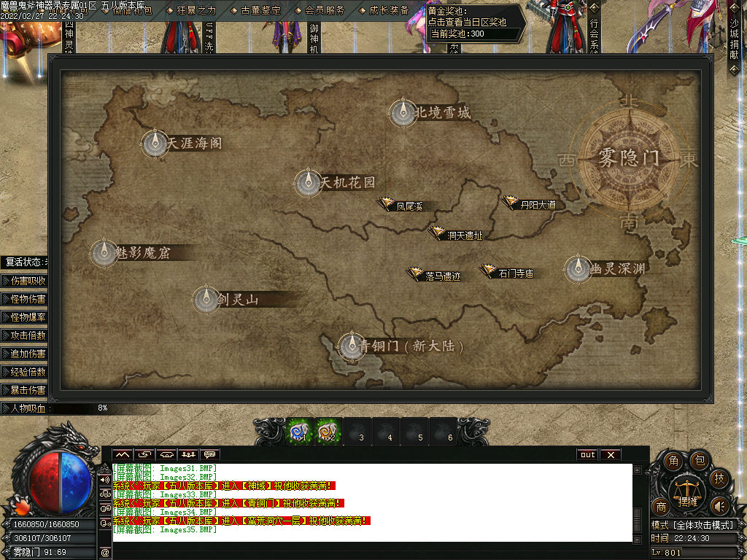Expand 经验倍数 stat row
The width and height of the screenshot is (747, 560).
tap(24, 371)
